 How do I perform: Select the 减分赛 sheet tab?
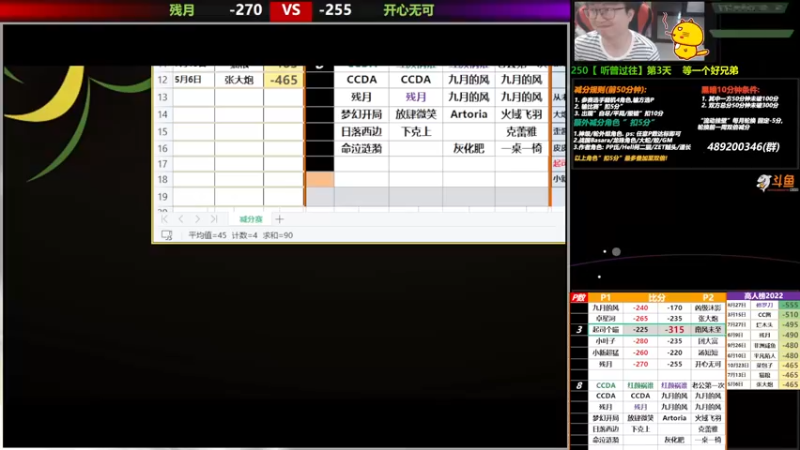(x=251, y=219)
